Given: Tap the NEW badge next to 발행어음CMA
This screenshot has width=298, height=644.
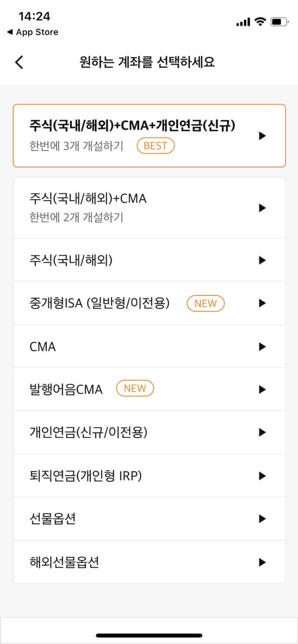Looking at the screenshot, I should click(x=135, y=388).
